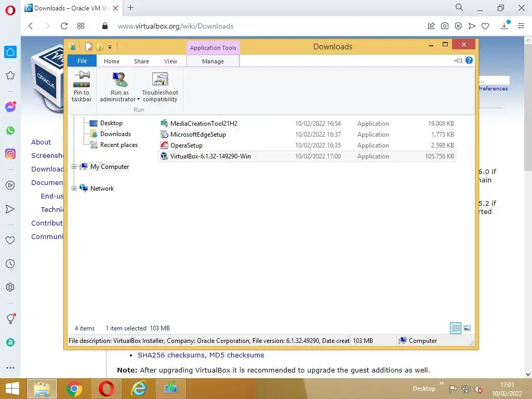Open Messenger in Opera sidebar

coord(10,107)
